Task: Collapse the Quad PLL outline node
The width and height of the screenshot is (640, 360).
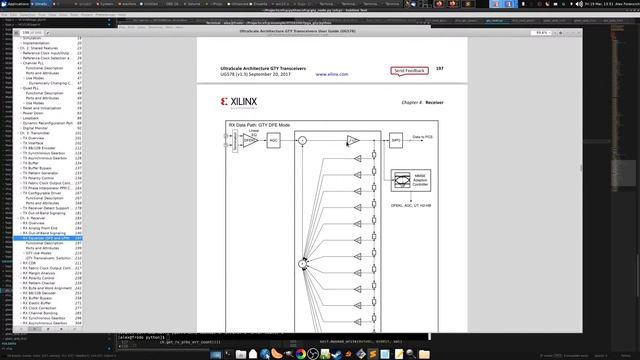Action: point(21,88)
